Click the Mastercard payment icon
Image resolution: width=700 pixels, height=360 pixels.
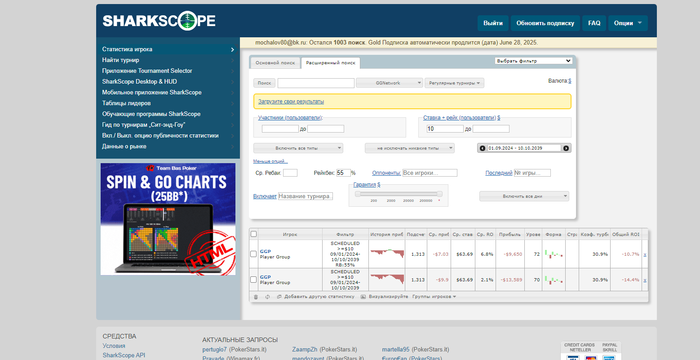click(x=591, y=357)
